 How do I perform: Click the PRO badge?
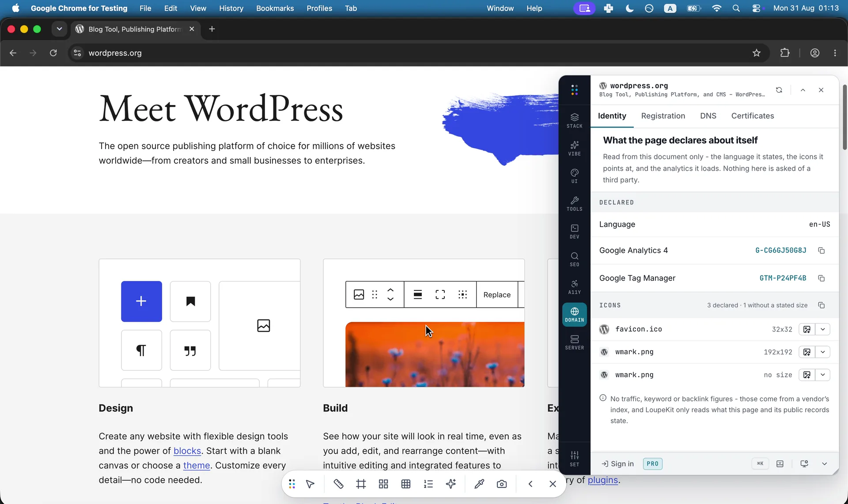652,464
